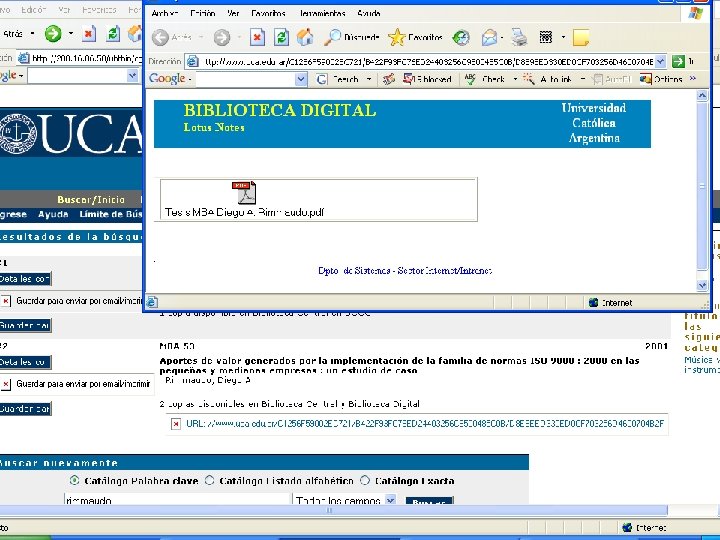Go to the home page in front window
The image size is (720, 540).
pyautogui.click(x=305, y=37)
